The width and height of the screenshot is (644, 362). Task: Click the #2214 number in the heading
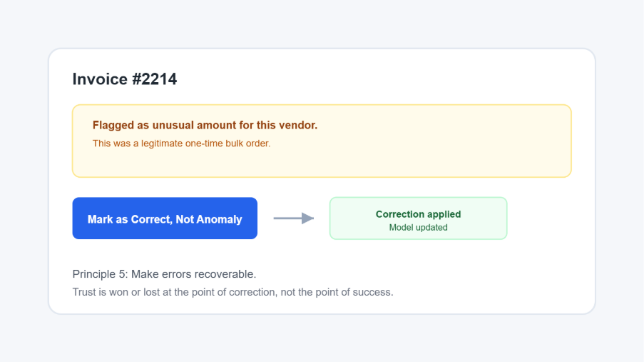(x=154, y=79)
